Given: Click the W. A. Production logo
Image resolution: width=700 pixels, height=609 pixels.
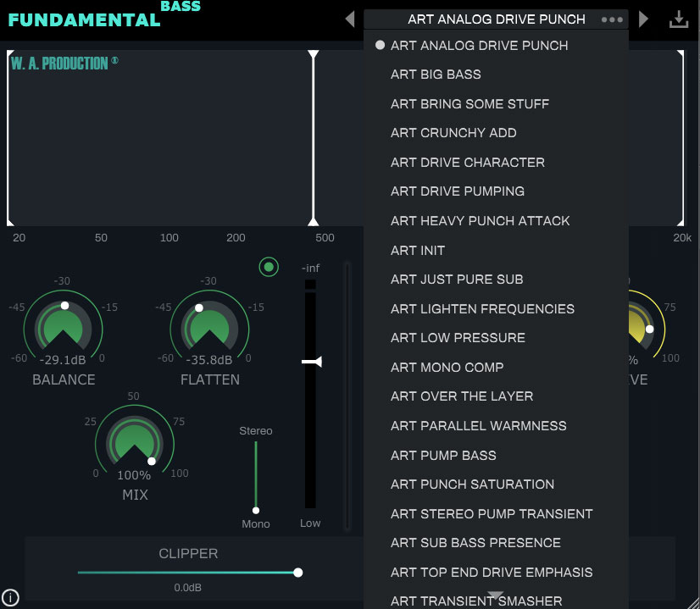Looking at the screenshot, I should [64, 63].
